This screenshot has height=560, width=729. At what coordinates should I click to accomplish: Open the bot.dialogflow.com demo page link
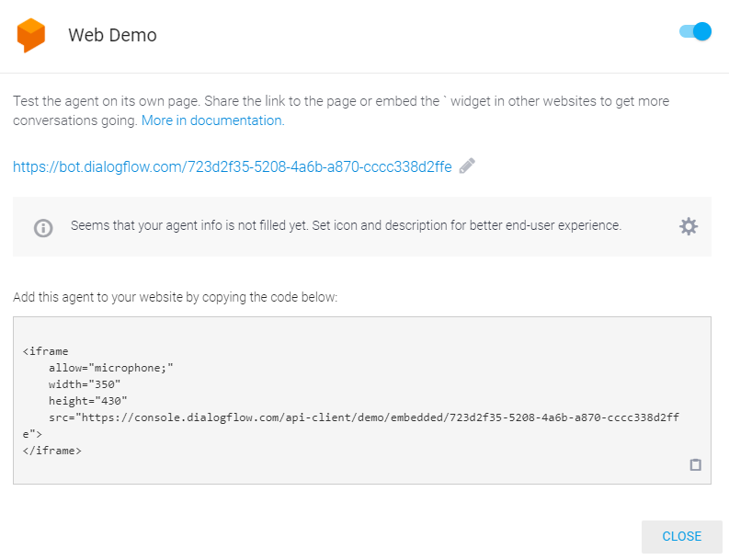click(x=233, y=166)
